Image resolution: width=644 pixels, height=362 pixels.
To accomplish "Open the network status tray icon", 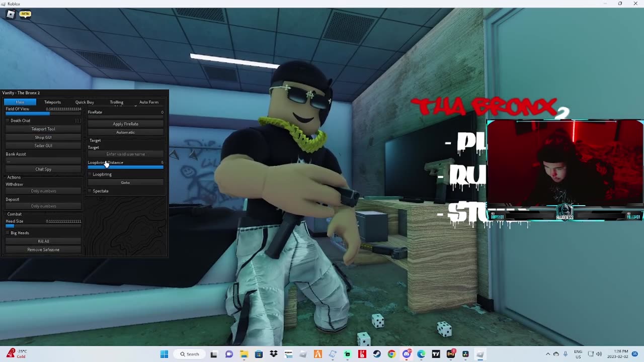I will click(591, 354).
